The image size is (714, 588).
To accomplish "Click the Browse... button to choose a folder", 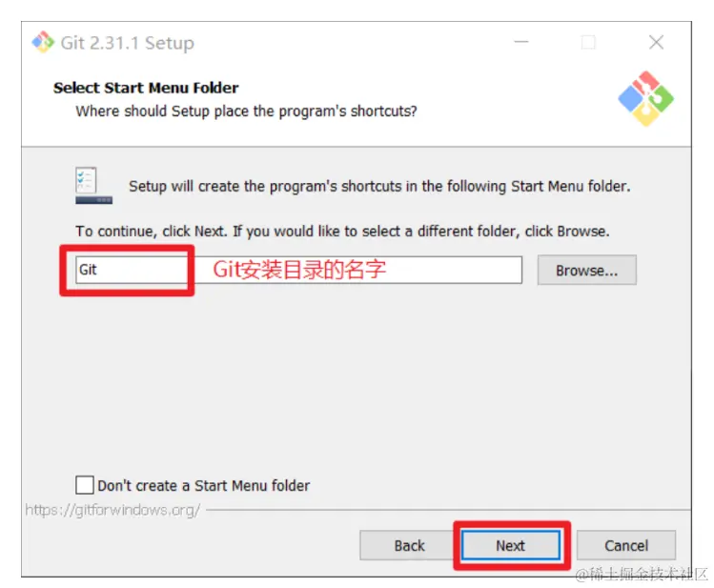I will pyautogui.click(x=587, y=271).
